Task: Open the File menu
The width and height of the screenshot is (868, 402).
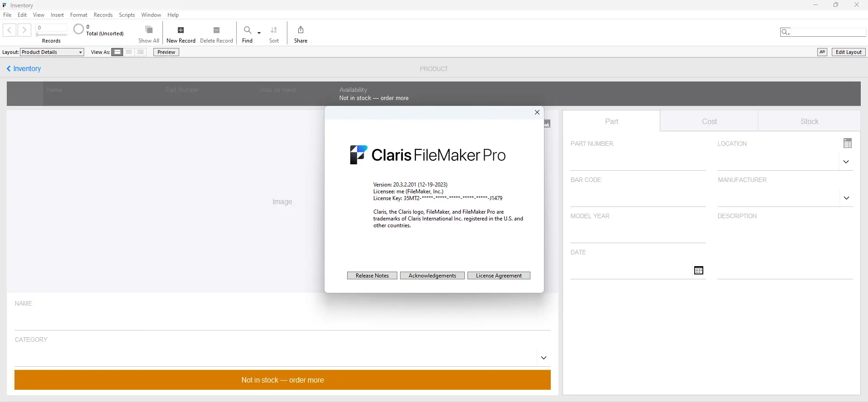Action: [x=7, y=15]
